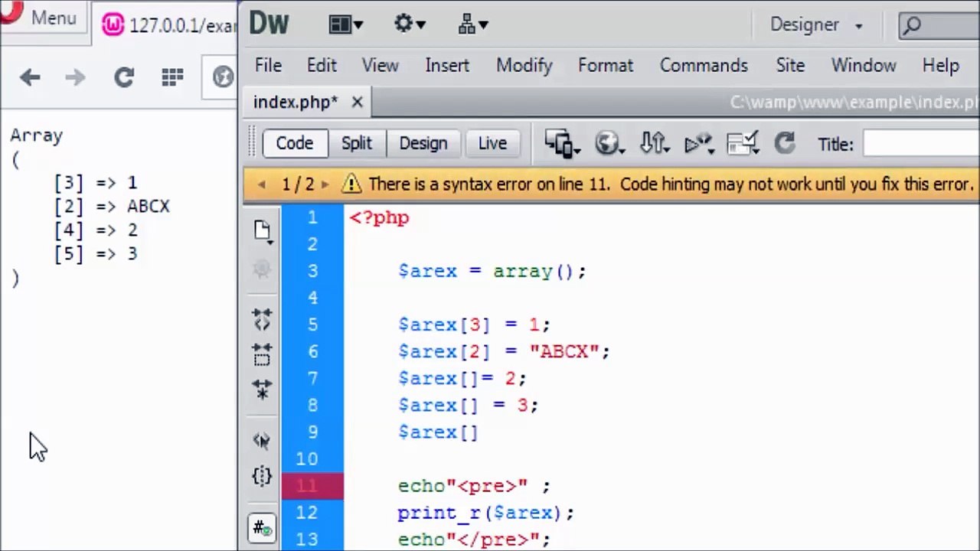The image size is (980, 551).
Task: Go to next error arrow in info bar
Action: (325, 184)
